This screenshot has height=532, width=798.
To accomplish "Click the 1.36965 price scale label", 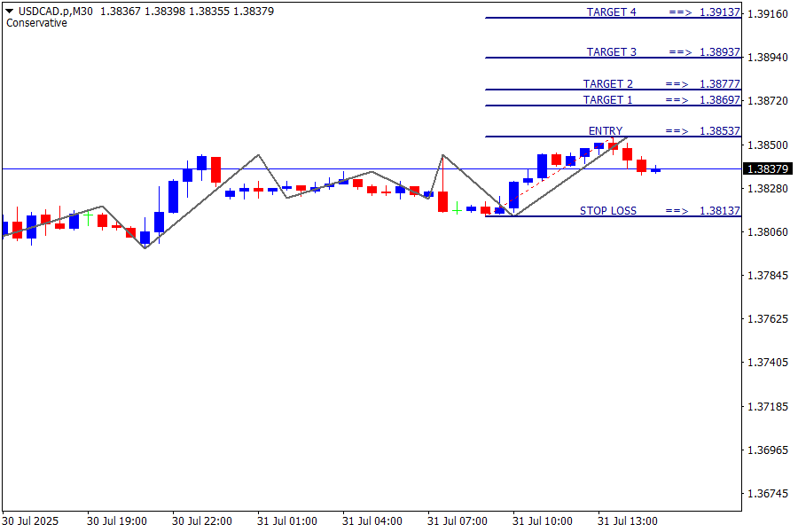I will (x=768, y=450).
